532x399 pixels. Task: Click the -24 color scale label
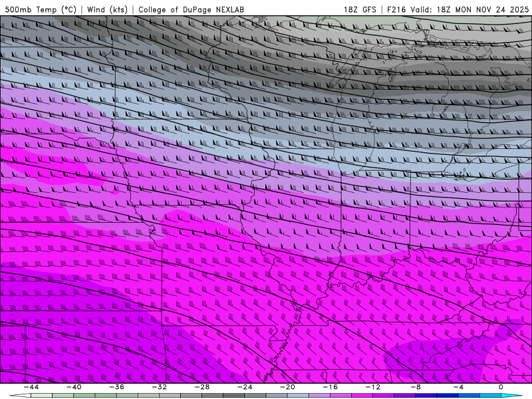245,387
